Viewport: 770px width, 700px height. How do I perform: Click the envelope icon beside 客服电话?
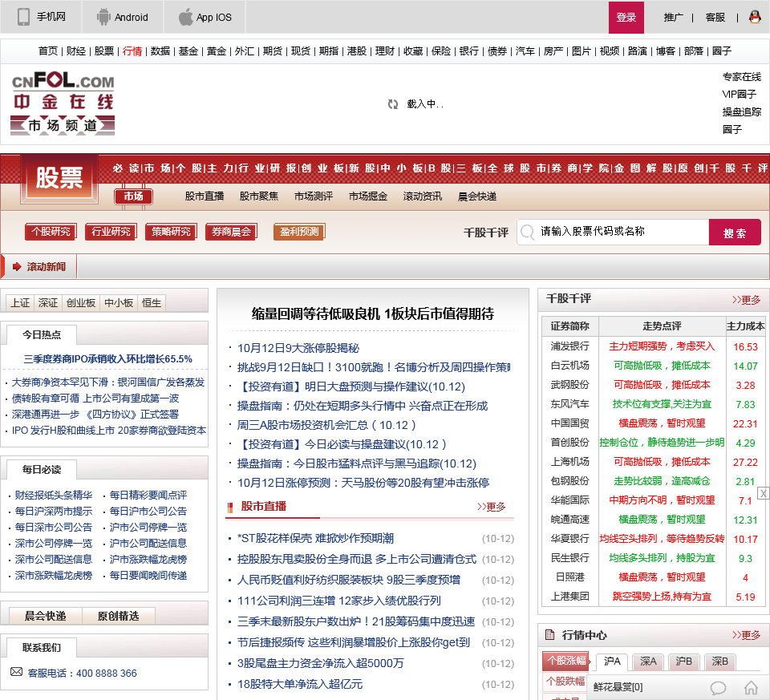tap(16, 671)
